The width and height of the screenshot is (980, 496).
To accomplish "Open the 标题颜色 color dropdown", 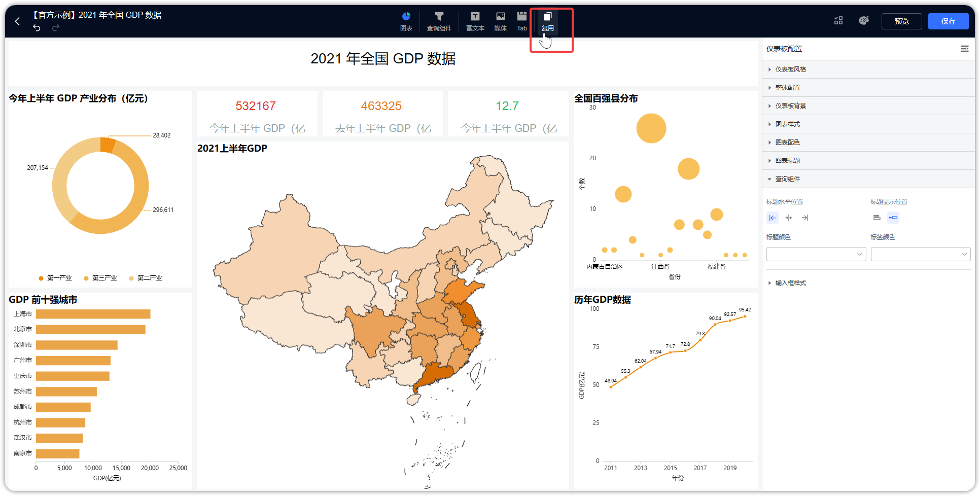I will pyautogui.click(x=816, y=254).
